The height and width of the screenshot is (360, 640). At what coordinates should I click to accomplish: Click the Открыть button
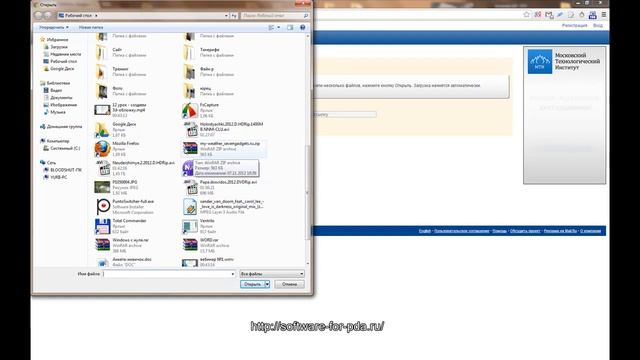coord(252,284)
